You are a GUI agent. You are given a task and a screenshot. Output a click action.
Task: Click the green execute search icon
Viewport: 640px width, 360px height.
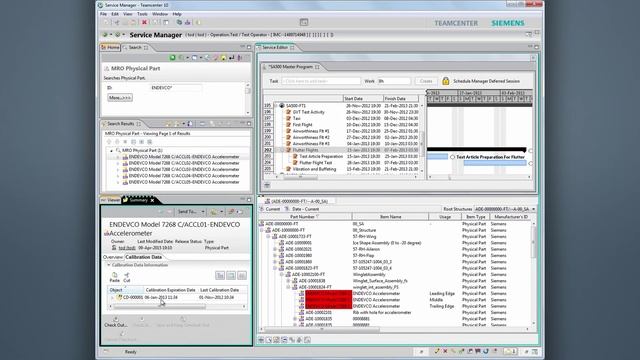173,58
